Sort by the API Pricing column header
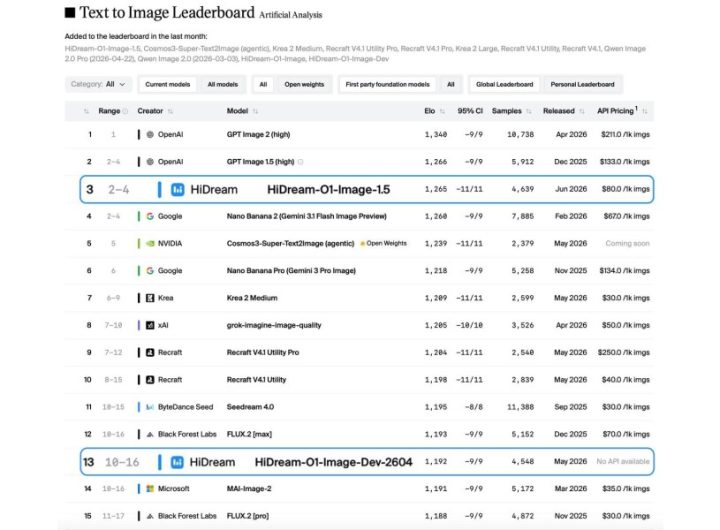 tap(617, 111)
